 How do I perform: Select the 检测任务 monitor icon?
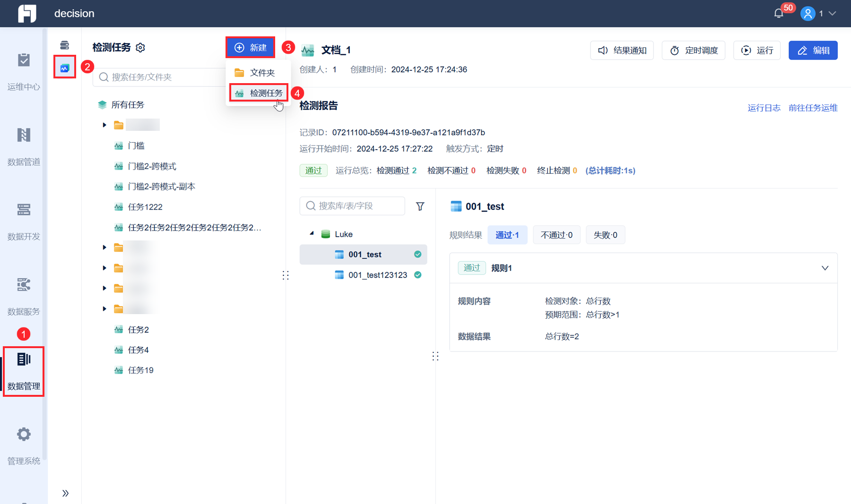(65, 68)
